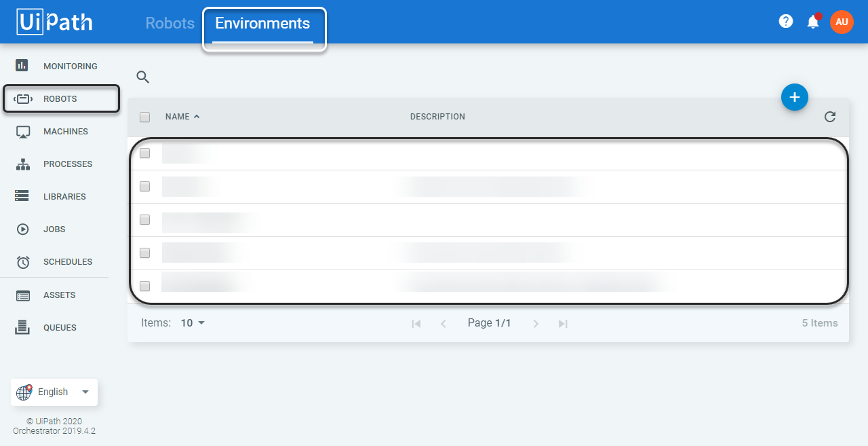
Task: Add a new environment with plus button
Action: (x=795, y=97)
